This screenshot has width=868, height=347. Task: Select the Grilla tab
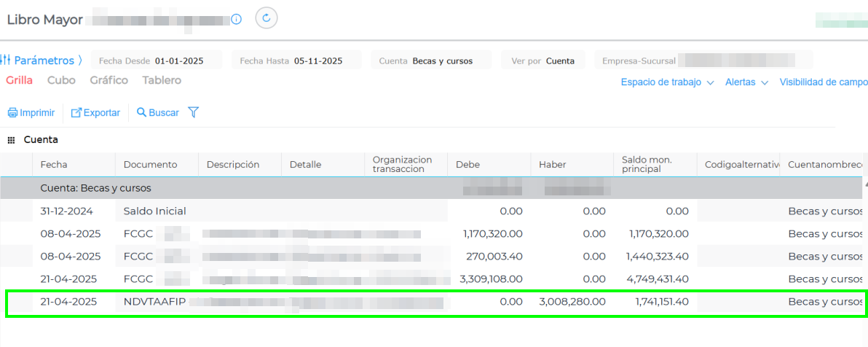coord(19,80)
